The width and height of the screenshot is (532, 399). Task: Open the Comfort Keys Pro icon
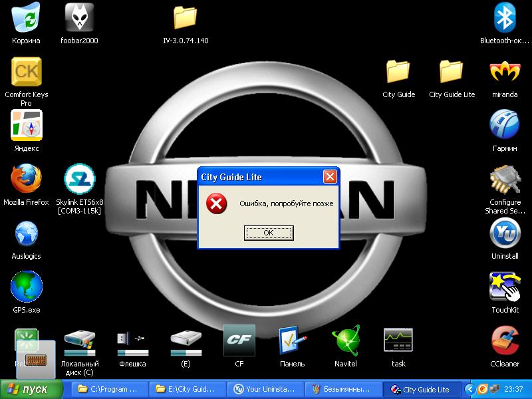pyautogui.click(x=26, y=72)
